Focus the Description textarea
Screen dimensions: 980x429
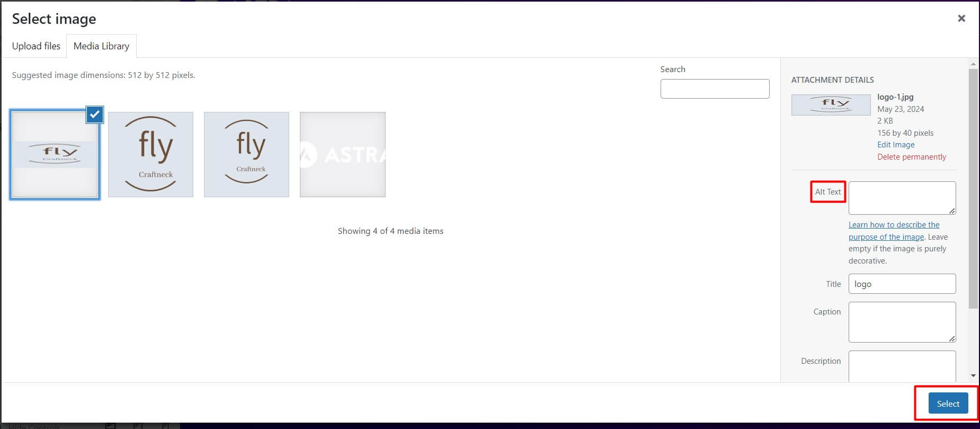pos(902,366)
